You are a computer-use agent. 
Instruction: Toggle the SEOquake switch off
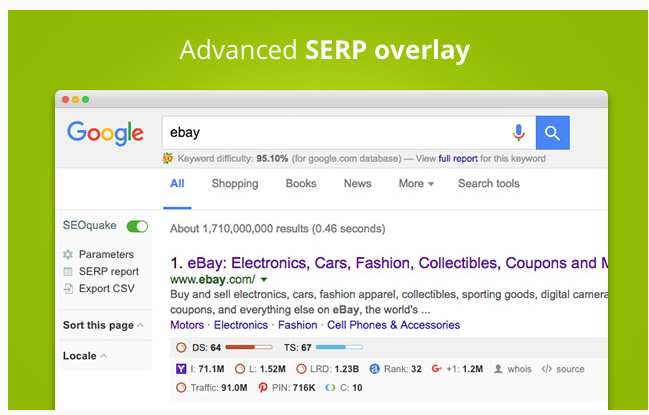[x=137, y=227]
